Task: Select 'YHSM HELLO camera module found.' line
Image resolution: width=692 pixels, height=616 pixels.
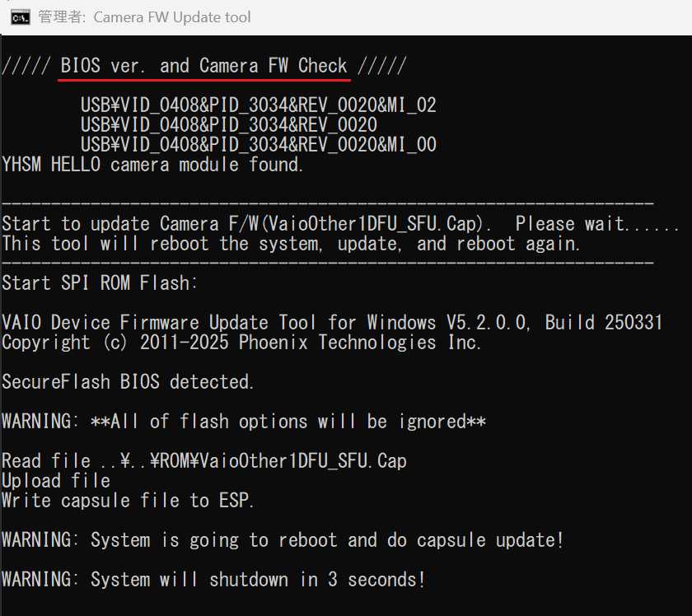Action: click(152, 165)
